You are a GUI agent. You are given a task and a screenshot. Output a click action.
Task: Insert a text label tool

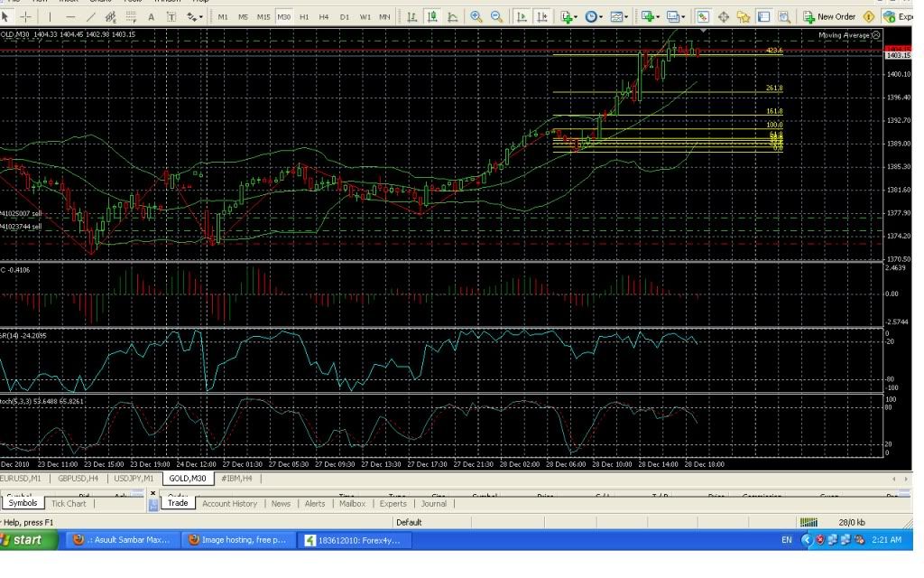(x=171, y=16)
